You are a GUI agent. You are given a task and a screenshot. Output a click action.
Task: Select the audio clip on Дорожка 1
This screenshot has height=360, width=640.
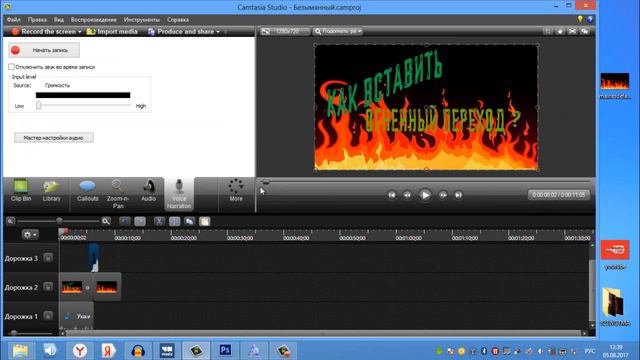pyautogui.click(x=77, y=316)
